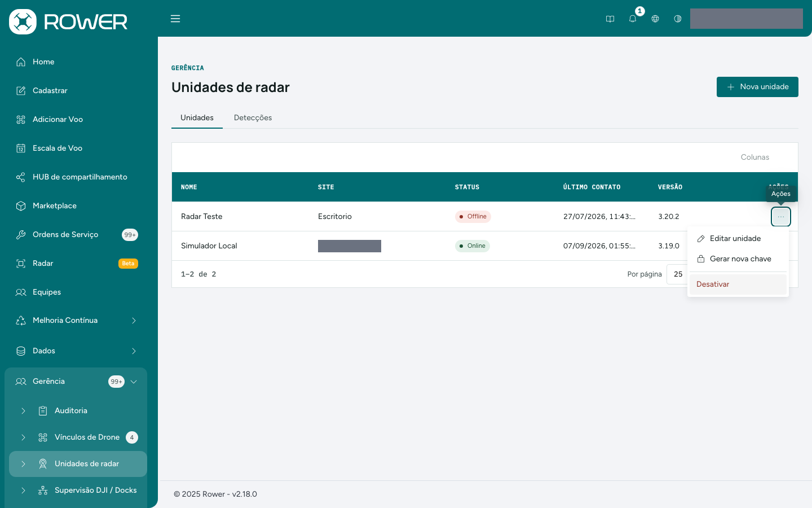The image size is (812, 508).
Task: Expand the Unidades de radar arrow
Action: pos(23,464)
